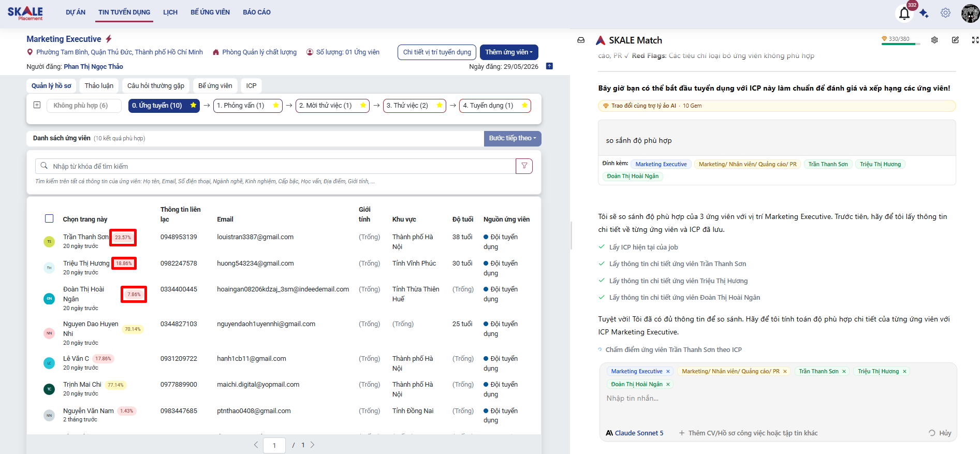Click Trần Thanh Sơn's avatar icon
Viewport: 980px width, 454px height.
tap(49, 242)
